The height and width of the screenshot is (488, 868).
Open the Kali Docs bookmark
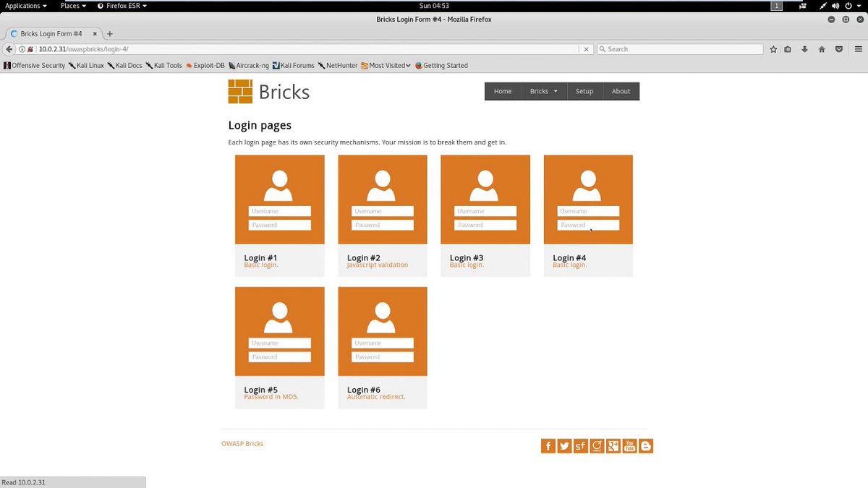point(125,65)
